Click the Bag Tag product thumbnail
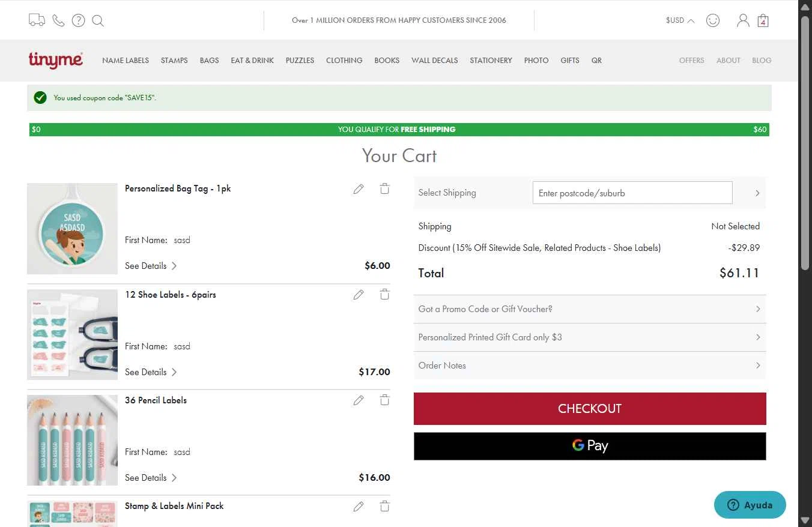The width and height of the screenshot is (812, 527). tap(72, 229)
